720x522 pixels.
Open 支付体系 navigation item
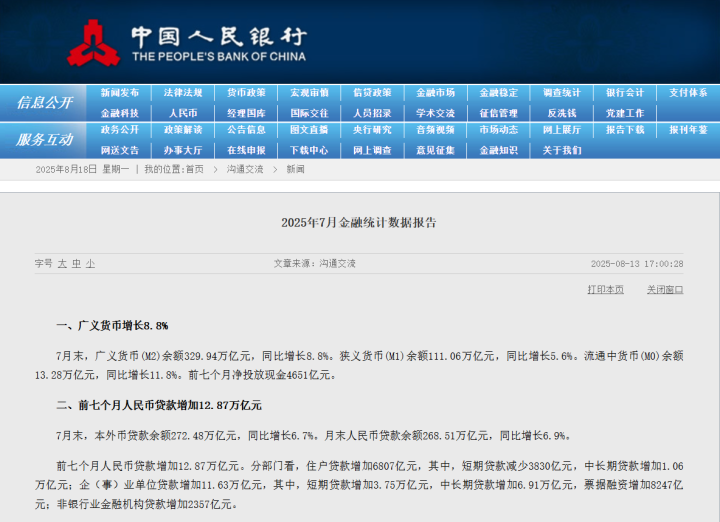(x=688, y=93)
